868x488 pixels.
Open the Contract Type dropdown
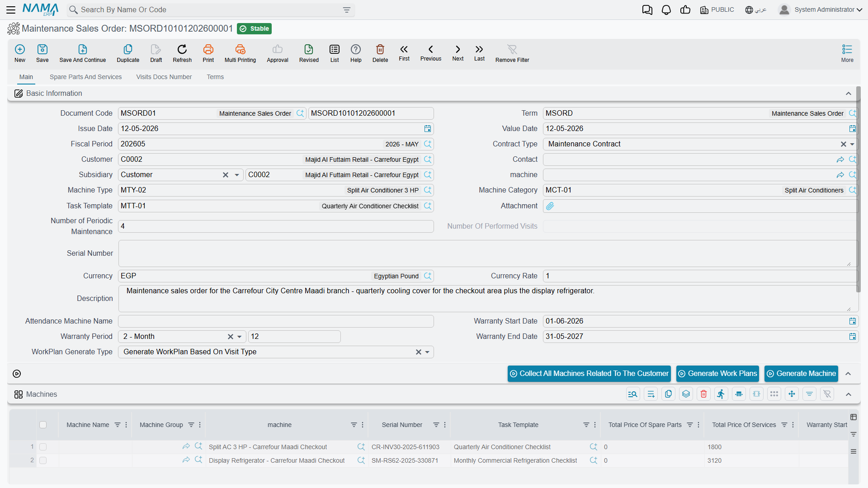[x=852, y=144]
